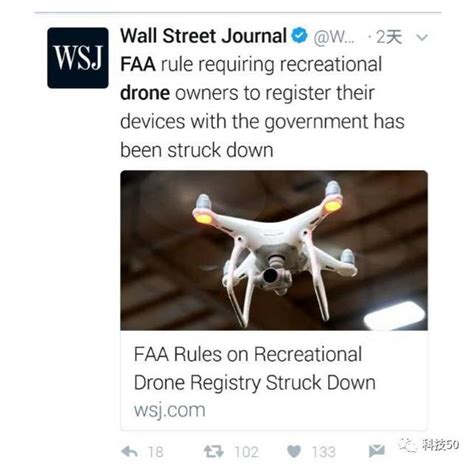This screenshot has height=466, width=474.
Task: Open the FAA Rules article headline
Action: point(254,368)
